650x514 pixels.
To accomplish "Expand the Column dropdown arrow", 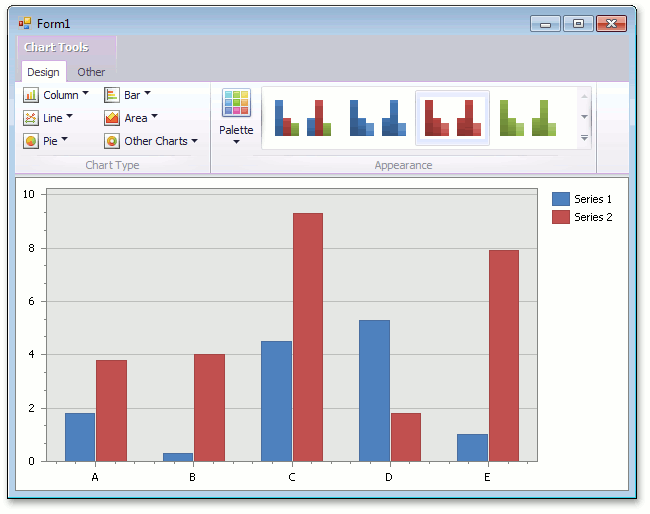I will coord(85,93).
